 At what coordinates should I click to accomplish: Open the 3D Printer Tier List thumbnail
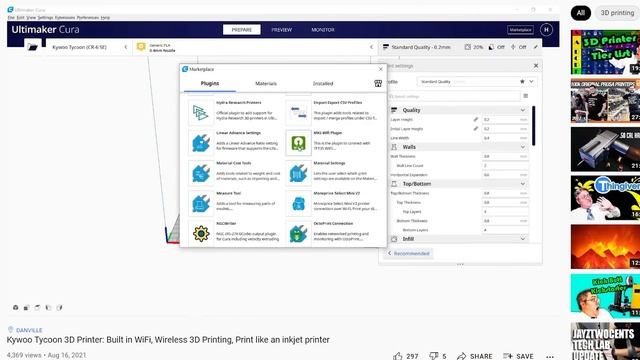(605, 52)
